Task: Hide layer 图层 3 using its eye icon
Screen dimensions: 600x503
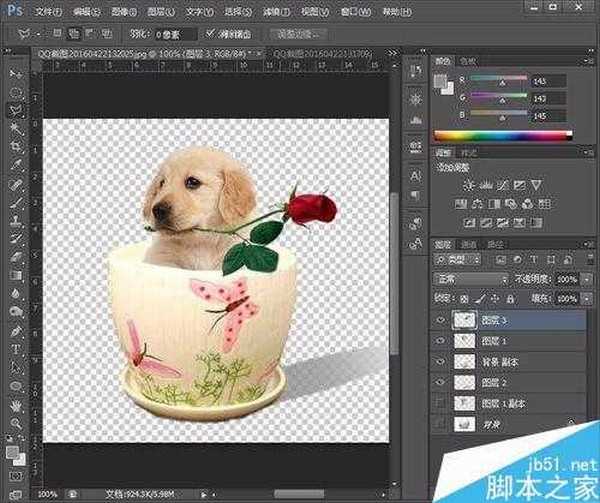Action: point(442,320)
